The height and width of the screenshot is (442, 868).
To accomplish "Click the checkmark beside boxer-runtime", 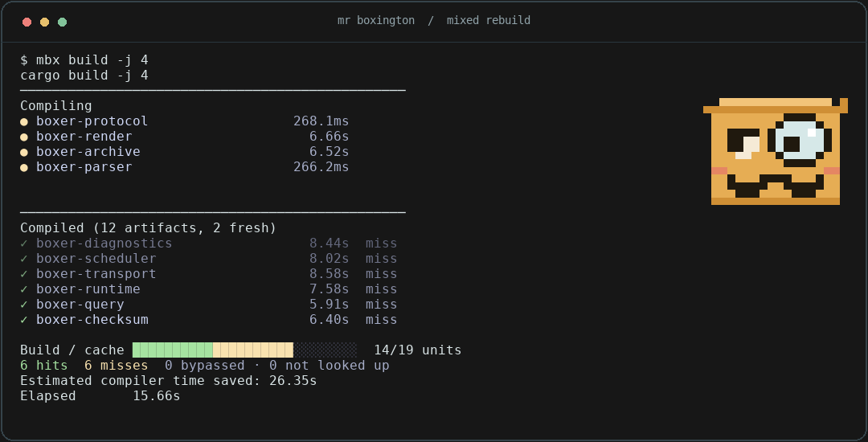I will click(x=24, y=289).
